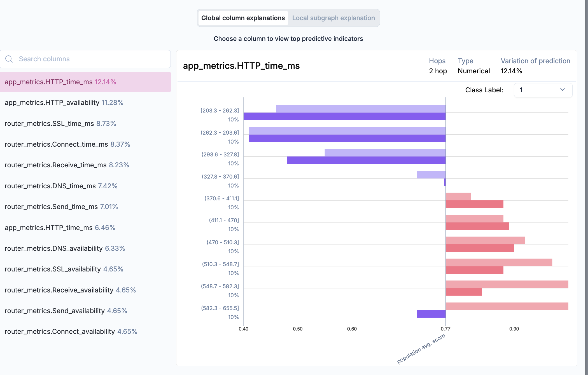Click the Class Label chevron arrow

(x=562, y=90)
